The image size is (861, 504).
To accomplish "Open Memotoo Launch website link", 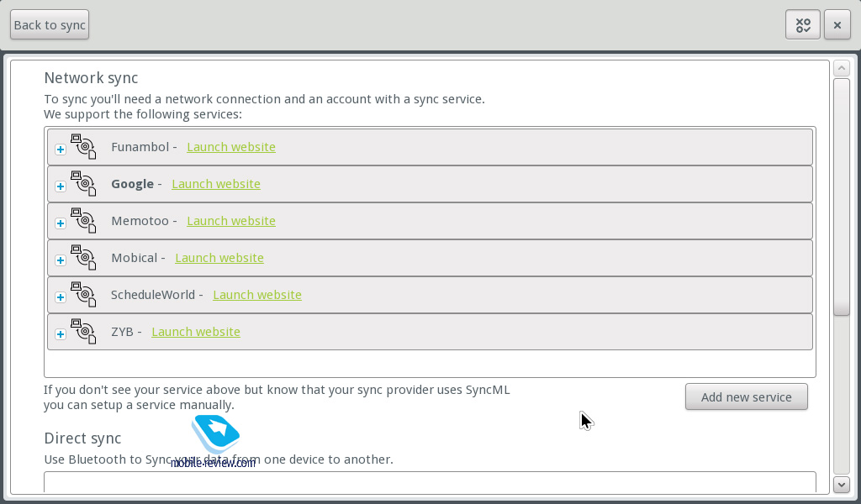I will (x=231, y=220).
